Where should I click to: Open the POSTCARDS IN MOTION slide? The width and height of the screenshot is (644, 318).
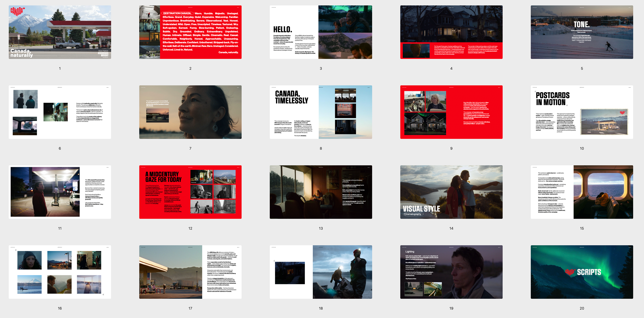(582, 112)
